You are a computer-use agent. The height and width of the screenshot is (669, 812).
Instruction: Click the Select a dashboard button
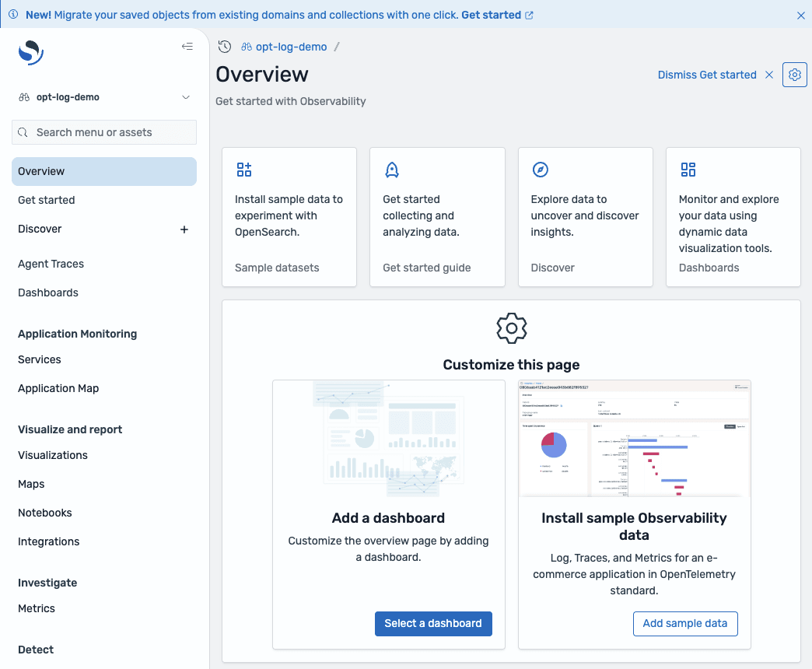coord(433,623)
